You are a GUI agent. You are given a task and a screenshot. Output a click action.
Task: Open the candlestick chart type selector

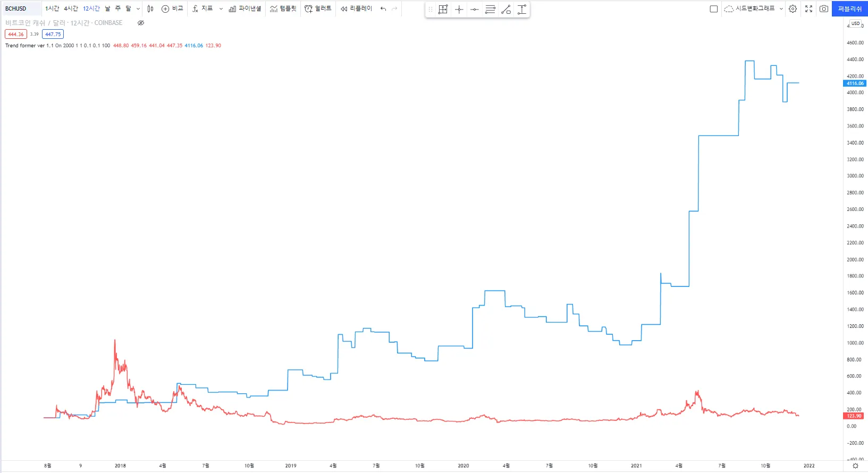click(150, 9)
